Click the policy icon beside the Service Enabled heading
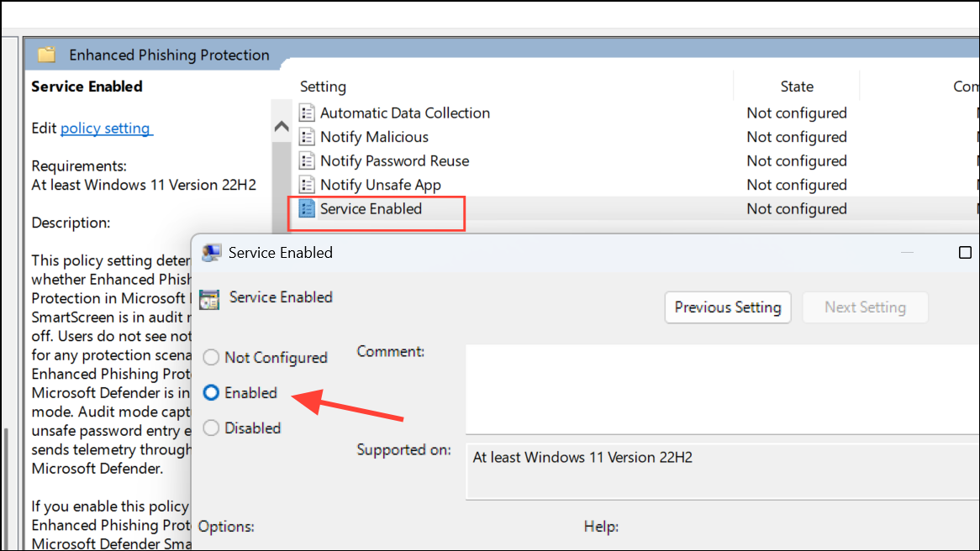This screenshot has width=980, height=551. point(209,299)
